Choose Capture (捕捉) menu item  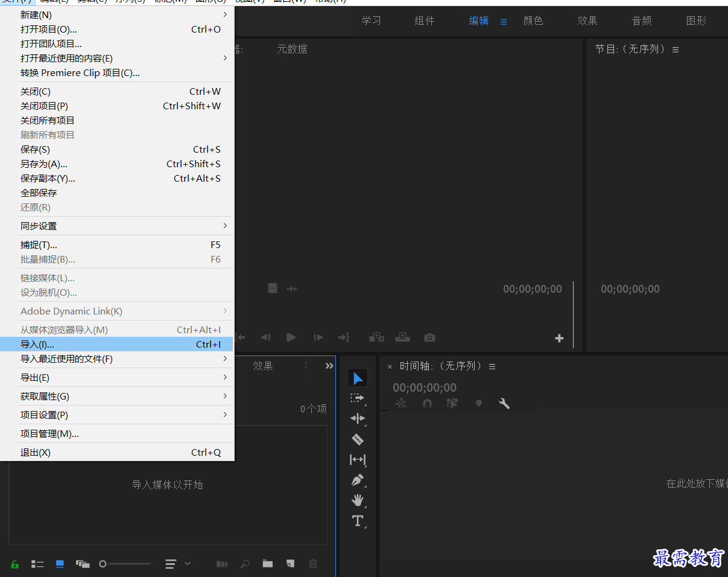[x=116, y=244]
